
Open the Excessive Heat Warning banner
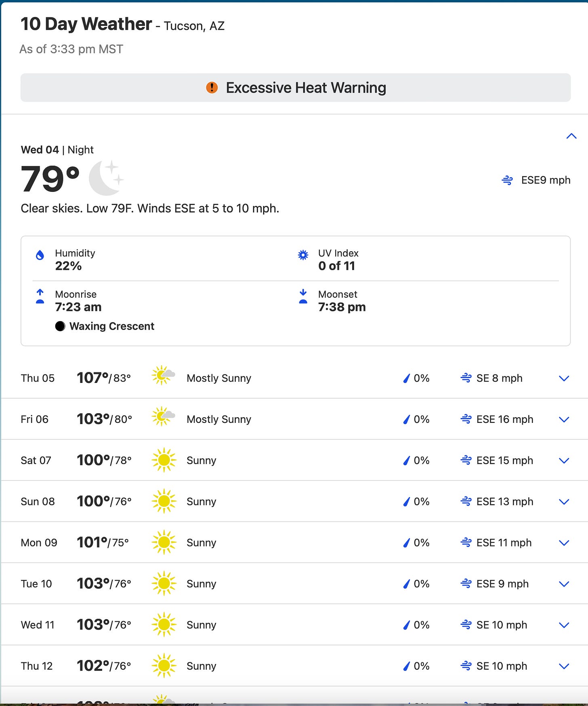pos(296,88)
